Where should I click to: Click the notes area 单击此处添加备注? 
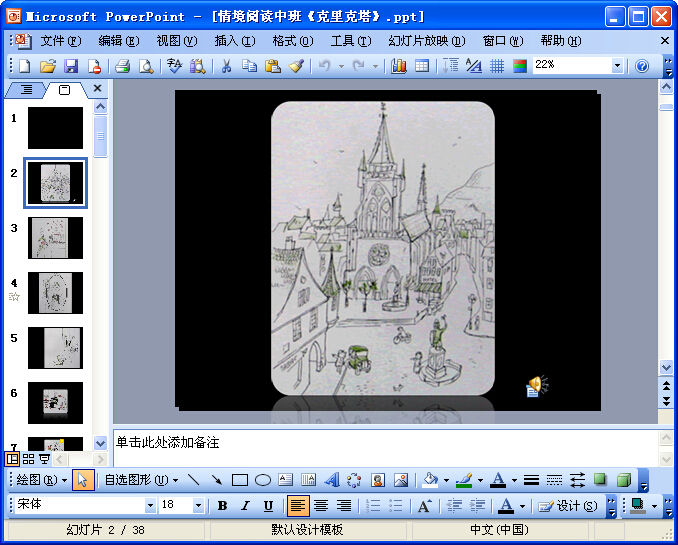[x=168, y=443]
